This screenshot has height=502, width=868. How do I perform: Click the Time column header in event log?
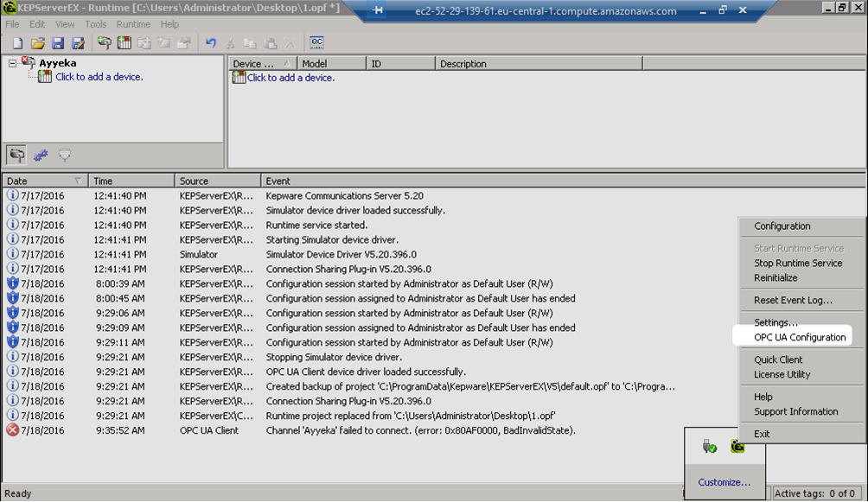click(x=131, y=181)
